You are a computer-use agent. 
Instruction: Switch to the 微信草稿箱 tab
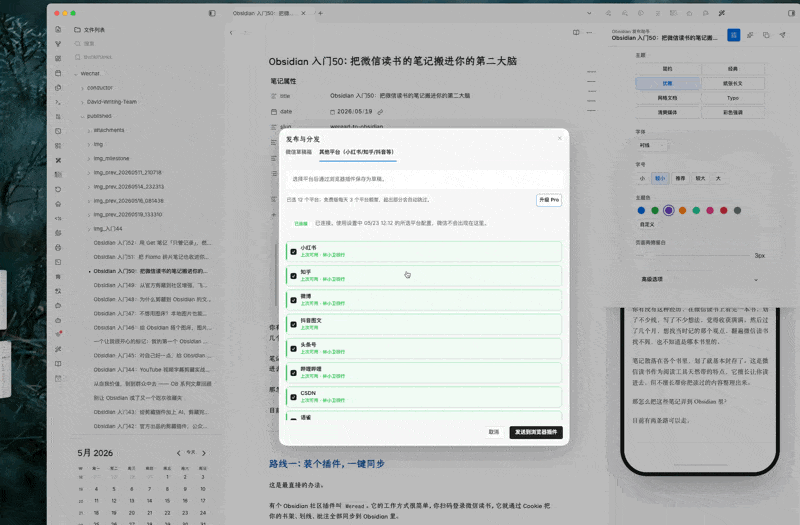click(298, 152)
